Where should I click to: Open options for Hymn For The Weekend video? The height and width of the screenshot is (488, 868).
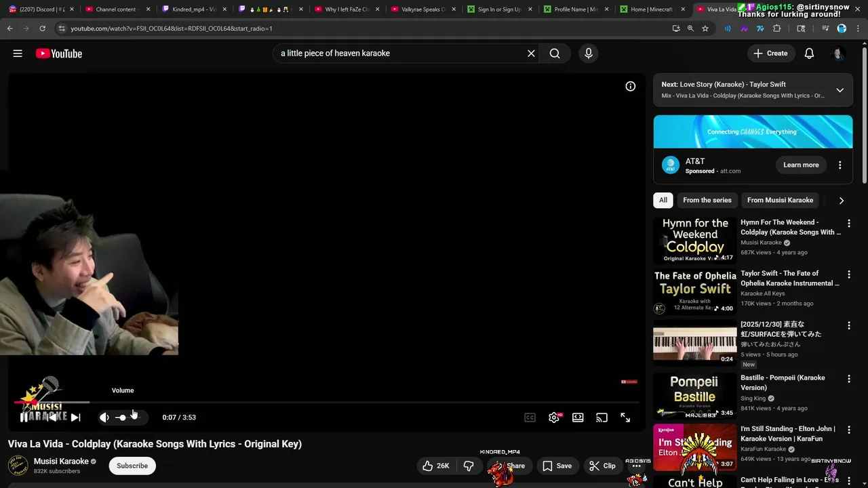click(x=848, y=223)
